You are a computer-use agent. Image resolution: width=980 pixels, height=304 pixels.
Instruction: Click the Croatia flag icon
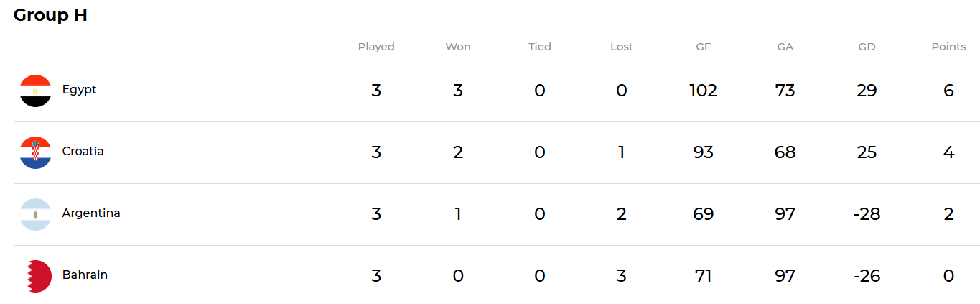click(x=36, y=152)
